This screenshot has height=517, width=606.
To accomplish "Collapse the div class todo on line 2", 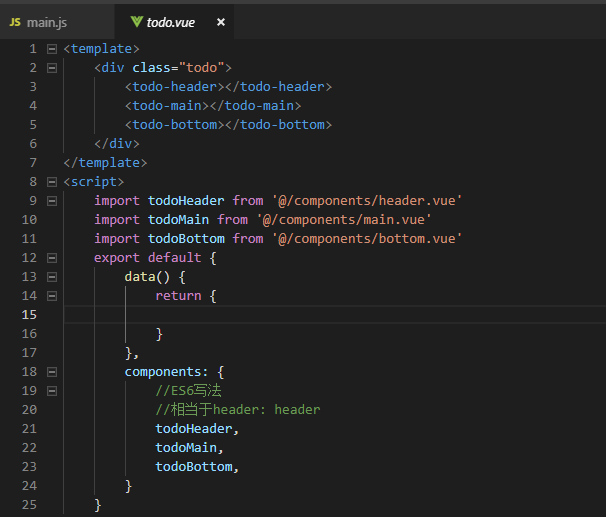I will [52, 68].
